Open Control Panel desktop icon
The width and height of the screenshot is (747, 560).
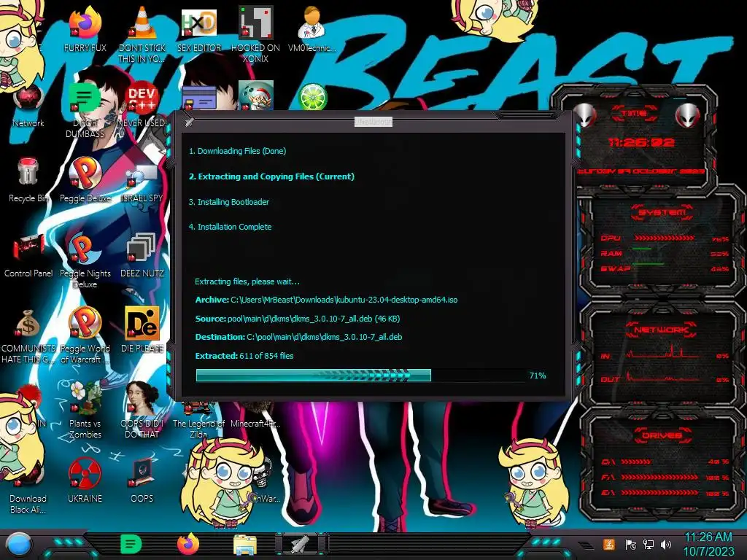click(x=28, y=255)
